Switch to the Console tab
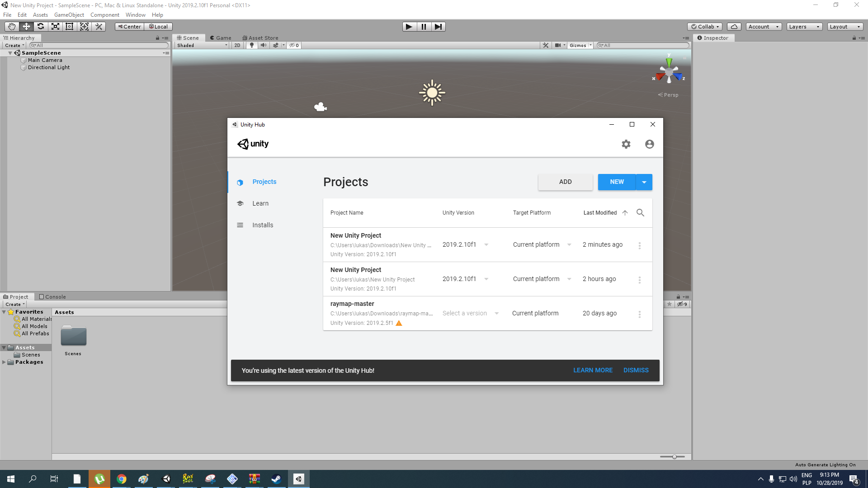This screenshot has width=868, height=488. point(52,297)
